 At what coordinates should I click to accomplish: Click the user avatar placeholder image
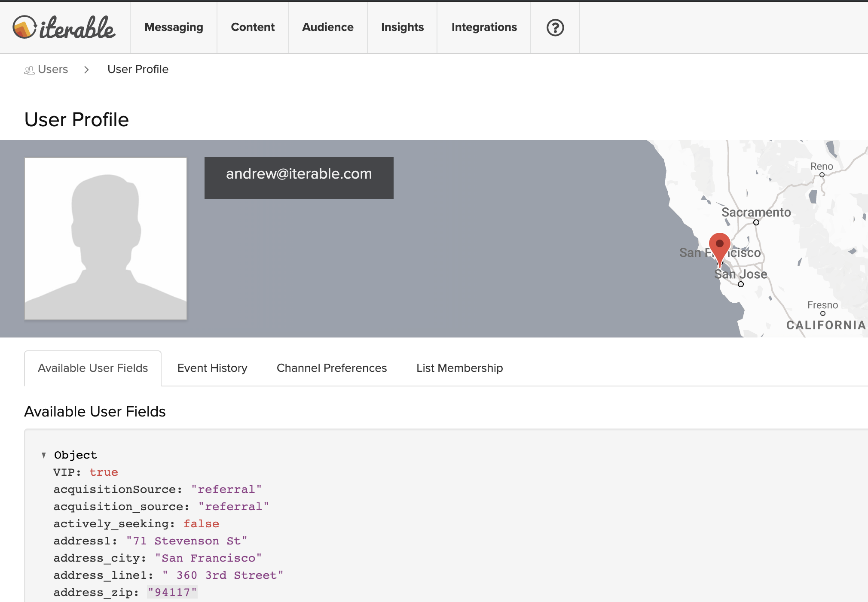[106, 238]
